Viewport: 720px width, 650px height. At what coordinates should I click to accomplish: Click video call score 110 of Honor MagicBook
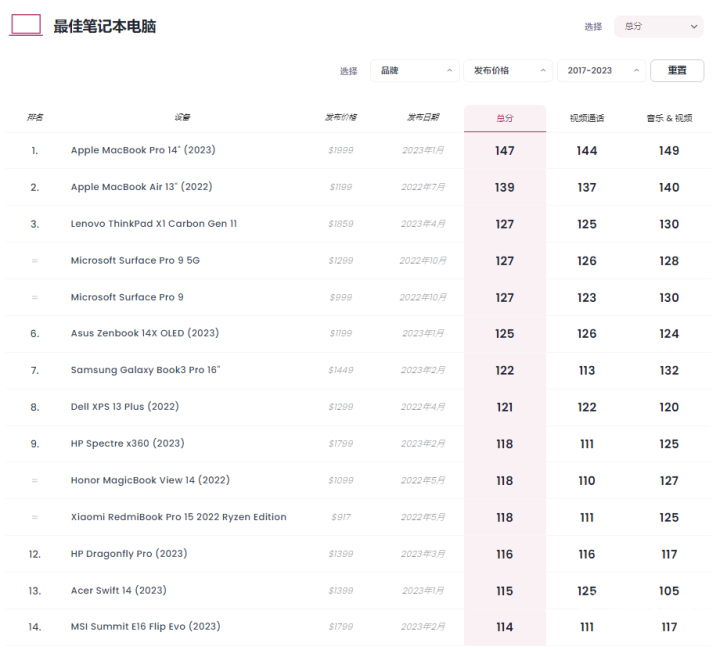tap(587, 481)
